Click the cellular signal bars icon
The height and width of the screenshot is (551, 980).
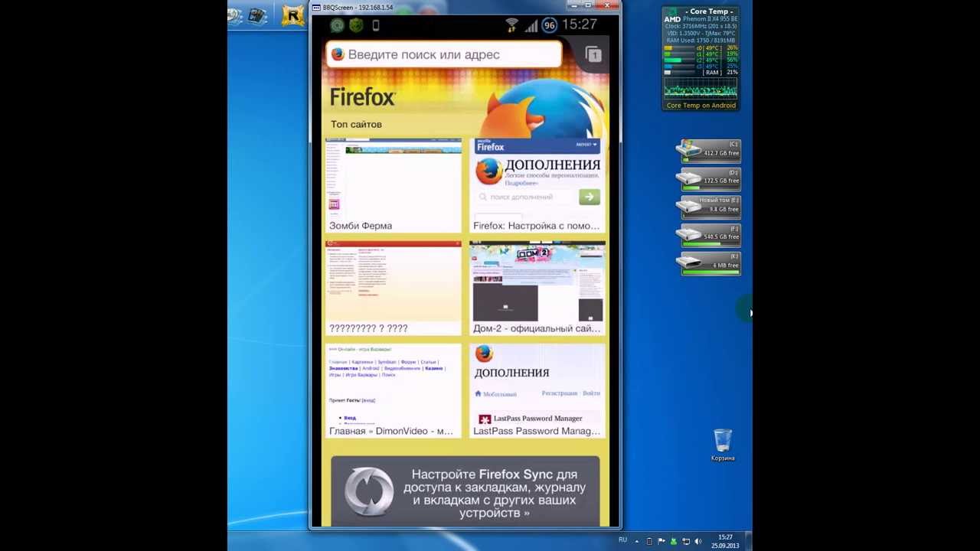pyautogui.click(x=531, y=25)
